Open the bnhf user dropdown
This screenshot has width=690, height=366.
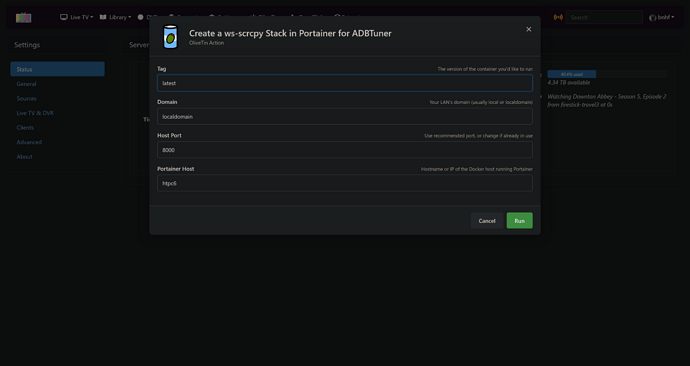661,17
